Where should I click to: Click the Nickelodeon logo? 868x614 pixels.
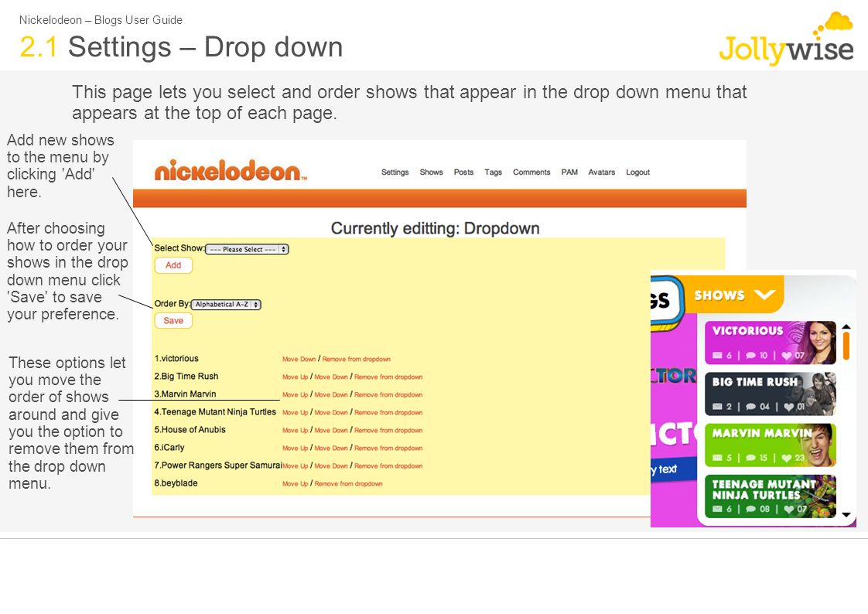click(x=231, y=170)
